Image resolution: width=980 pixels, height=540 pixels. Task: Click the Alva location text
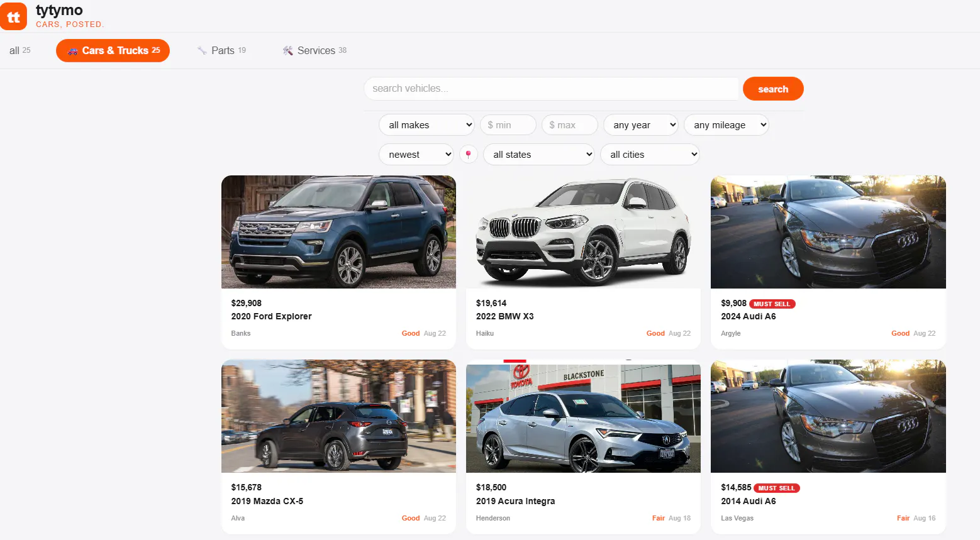click(x=238, y=518)
